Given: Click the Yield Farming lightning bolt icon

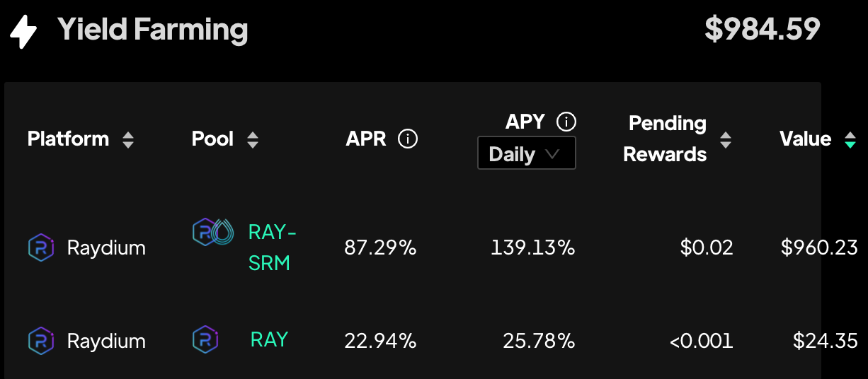Looking at the screenshot, I should point(23,31).
